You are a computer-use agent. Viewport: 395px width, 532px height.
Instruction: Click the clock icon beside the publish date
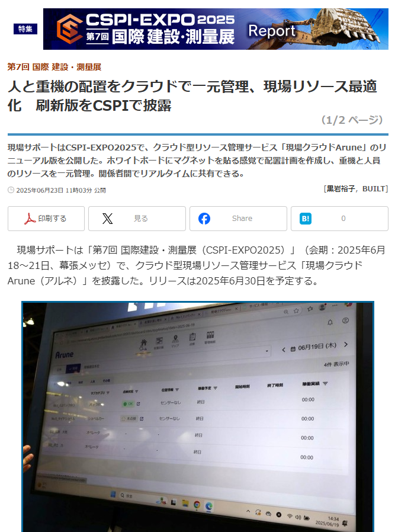click(x=11, y=190)
